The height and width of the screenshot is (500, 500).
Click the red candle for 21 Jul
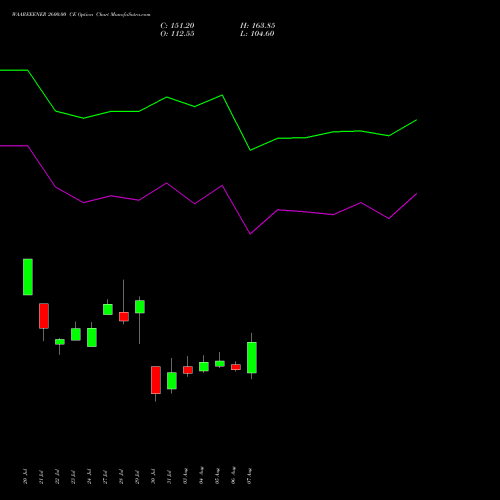(44, 316)
